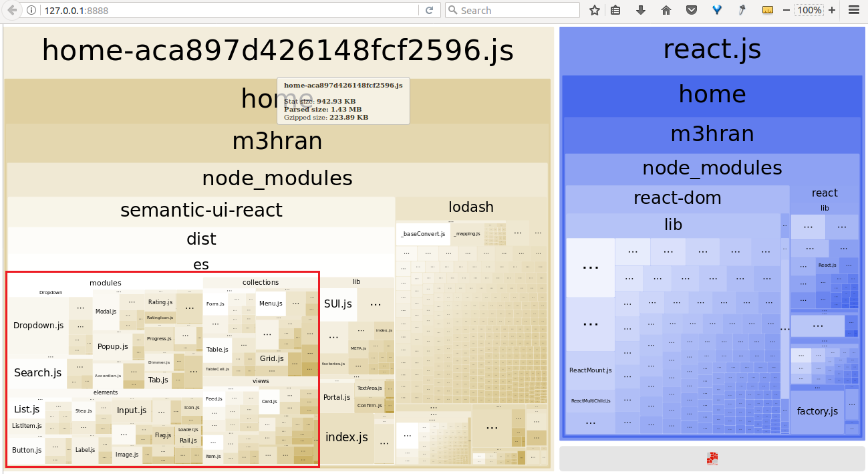Zoom out with the minus button
The height and width of the screenshot is (474, 868).
[786, 10]
